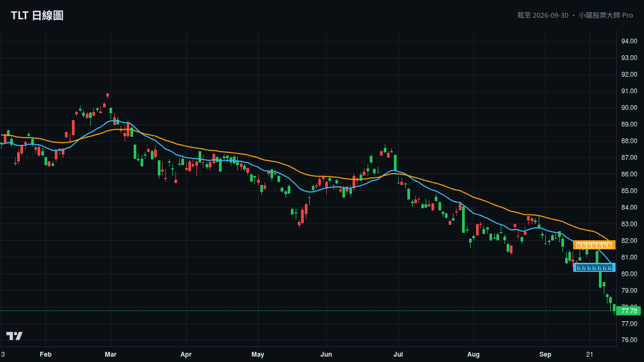Click the 76.00 price axis label
644x362 pixels.
click(629, 340)
